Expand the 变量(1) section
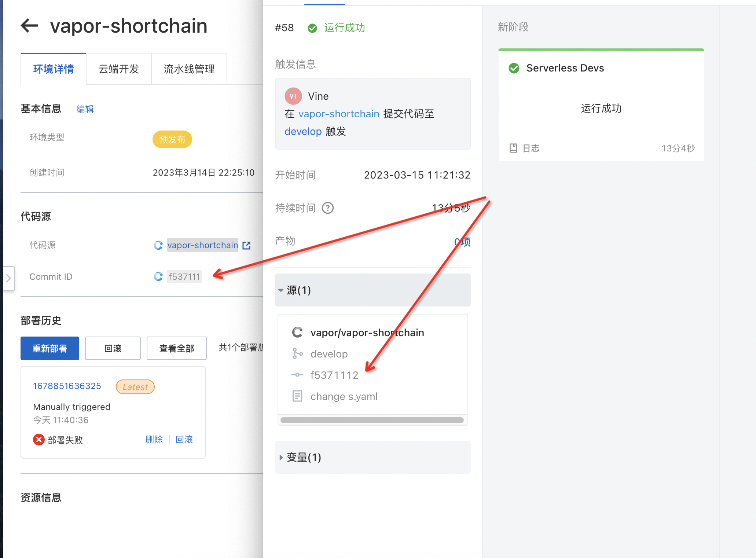Screen dimensions: 756x558 (373, 457)
